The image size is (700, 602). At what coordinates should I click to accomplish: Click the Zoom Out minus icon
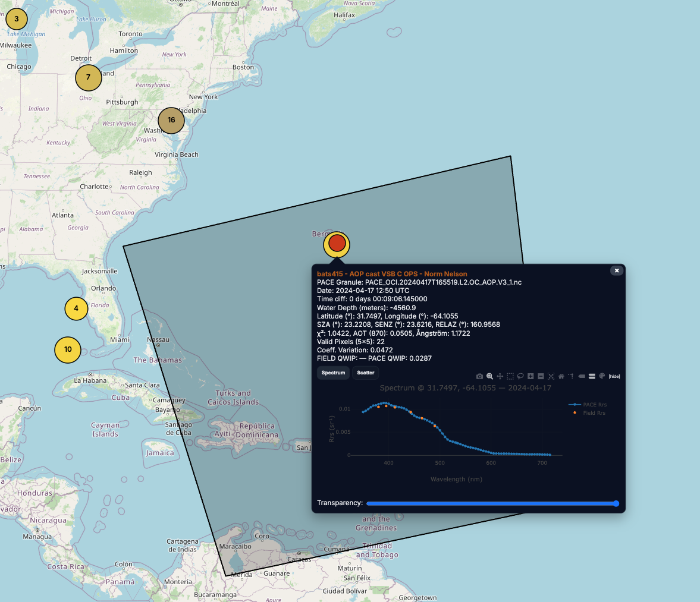[x=541, y=376]
